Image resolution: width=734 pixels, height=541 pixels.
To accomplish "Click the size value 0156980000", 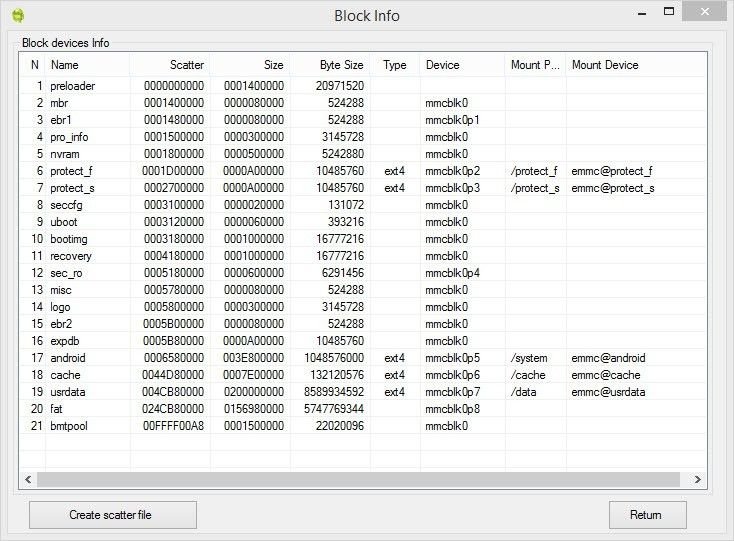I will click(254, 409).
